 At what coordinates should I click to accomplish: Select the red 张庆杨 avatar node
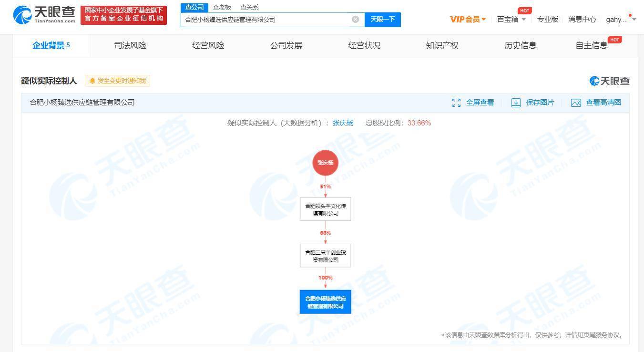pyautogui.click(x=325, y=163)
